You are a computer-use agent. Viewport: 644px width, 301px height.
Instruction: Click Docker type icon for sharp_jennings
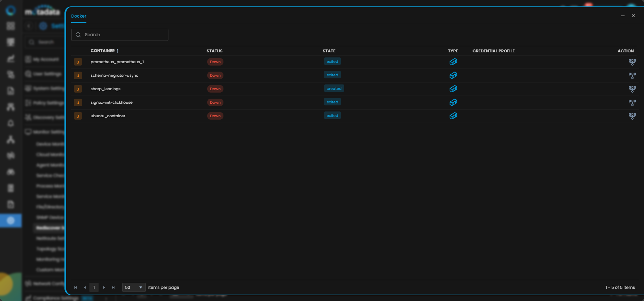tap(453, 89)
